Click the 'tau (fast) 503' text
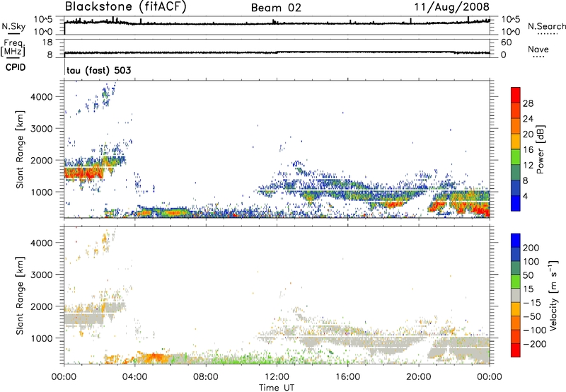Viewport: 566px width, 392px height. click(x=99, y=70)
